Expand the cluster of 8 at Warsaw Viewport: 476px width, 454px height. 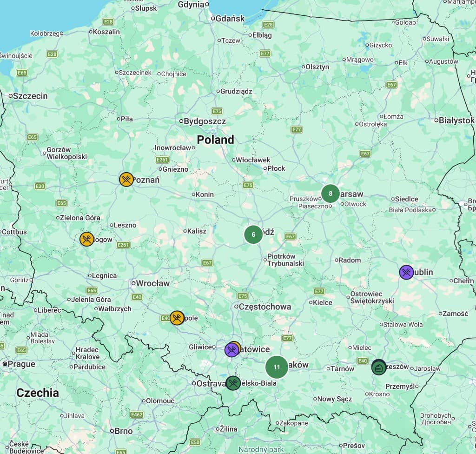pos(331,193)
